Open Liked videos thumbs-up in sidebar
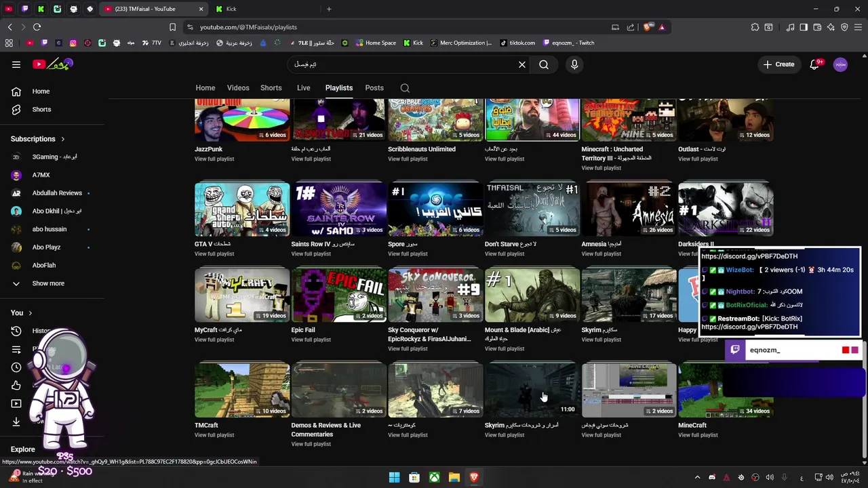This screenshot has height=488, width=868. point(16,386)
